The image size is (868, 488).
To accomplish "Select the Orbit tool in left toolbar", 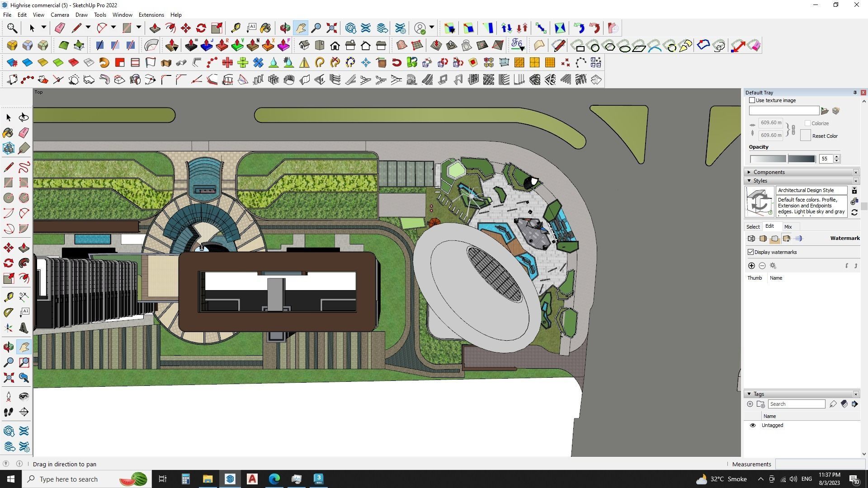I will point(9,347).
